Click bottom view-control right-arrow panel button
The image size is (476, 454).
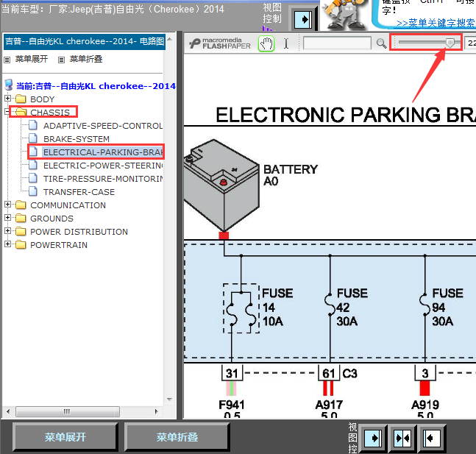click(372, 438)
